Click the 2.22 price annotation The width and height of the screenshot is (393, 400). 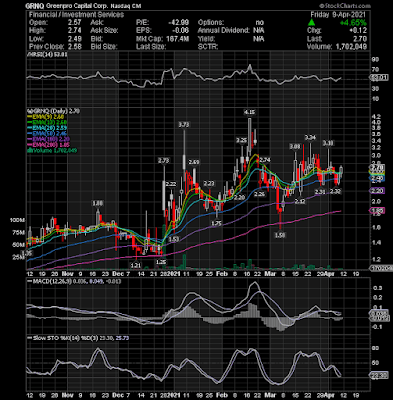(171, 184)
